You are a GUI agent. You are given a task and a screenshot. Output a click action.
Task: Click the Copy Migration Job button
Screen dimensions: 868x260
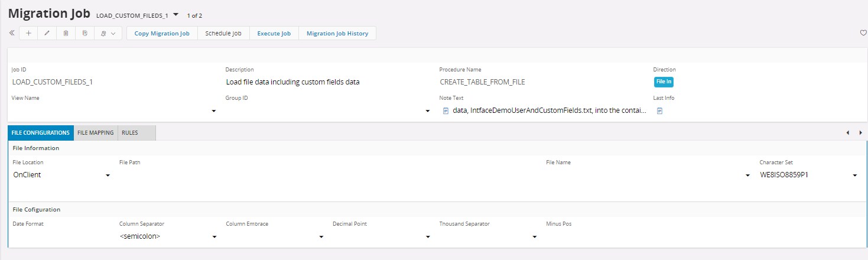(x=162, y=34)
